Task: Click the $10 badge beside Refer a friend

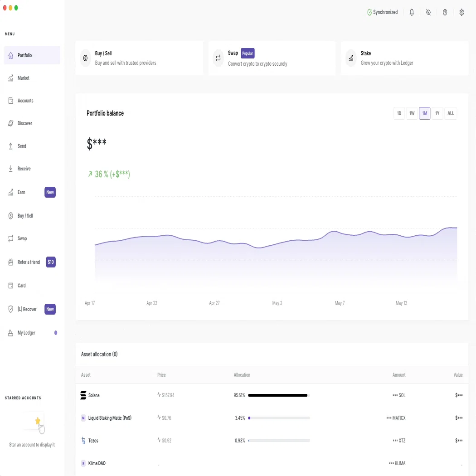Action: 51,262
